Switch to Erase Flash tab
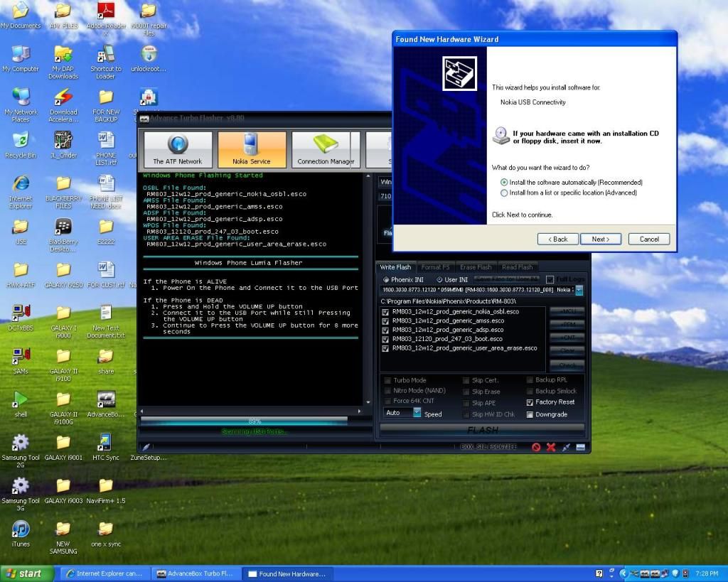728x582 pixels. 476,267
